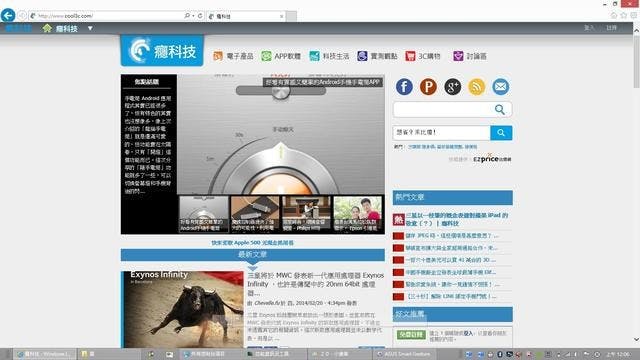Click the 癮科技 site logo

tap(162, 51)
